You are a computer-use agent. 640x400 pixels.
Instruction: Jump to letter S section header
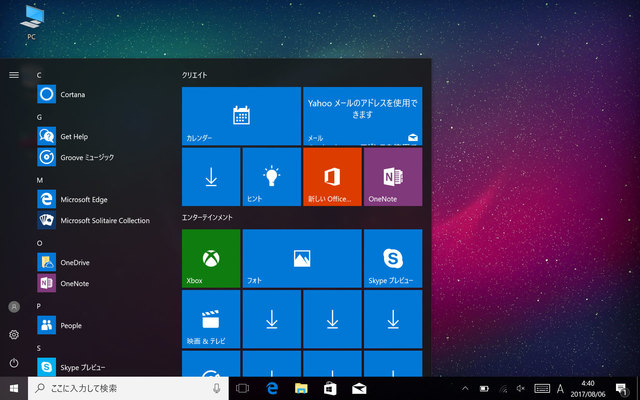tap(39, 348)
